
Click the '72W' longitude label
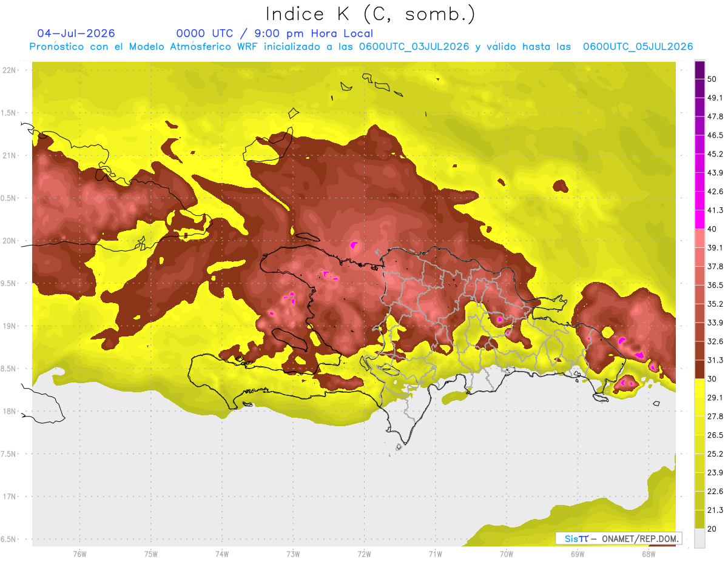[365, 554]
